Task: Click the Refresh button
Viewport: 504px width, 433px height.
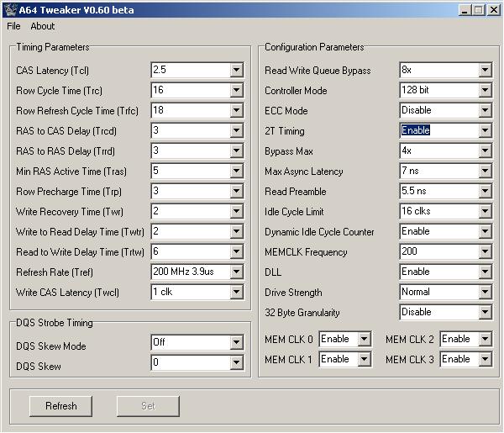Action: click(60, 406)
